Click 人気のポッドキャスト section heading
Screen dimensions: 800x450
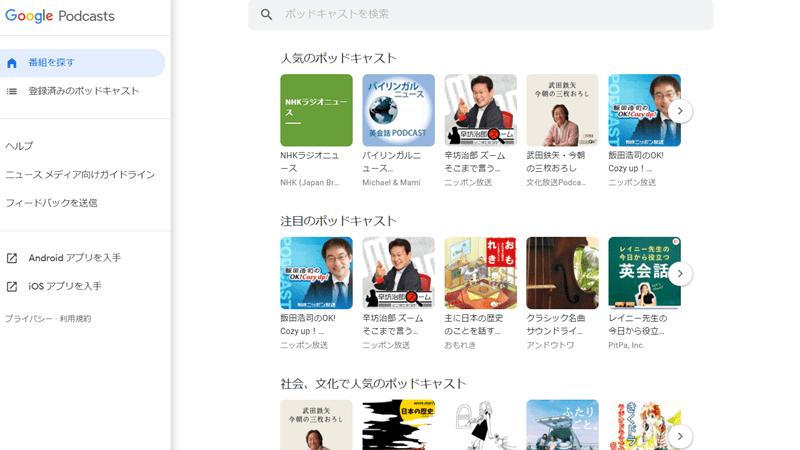pyautogui.click(x=338, y=58)
